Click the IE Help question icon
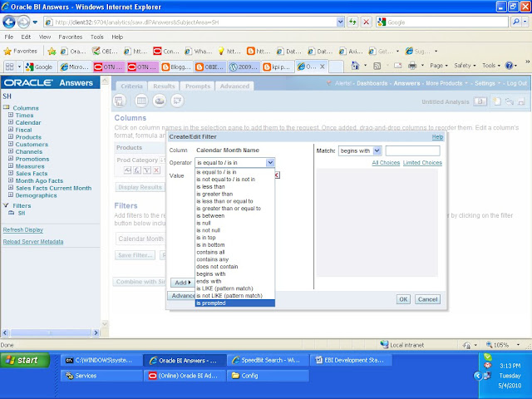The width and height of the screenshot is (532, 399). pyautogui.click(x=509, y=66)
